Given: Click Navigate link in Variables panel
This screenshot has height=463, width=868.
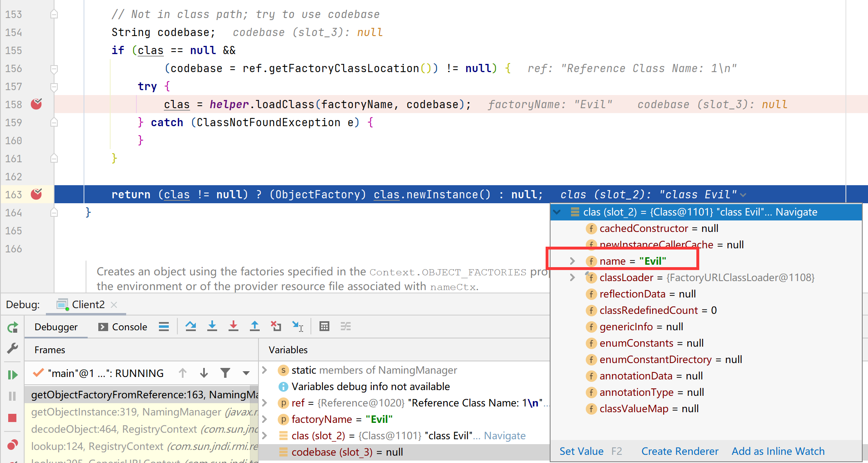Looking at the screenshot, I should [505, 436].
